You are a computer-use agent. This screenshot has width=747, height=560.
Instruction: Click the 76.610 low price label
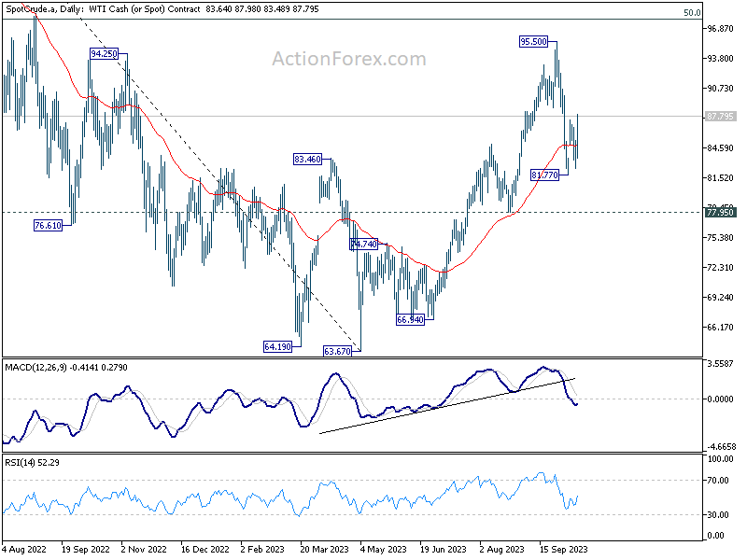pos(49,225)
